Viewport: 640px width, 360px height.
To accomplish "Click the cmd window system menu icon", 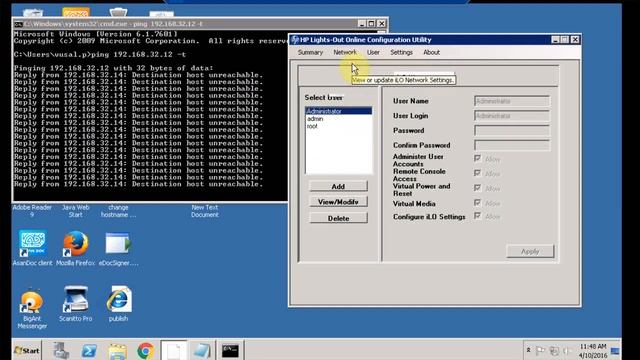I will point(18,24).
